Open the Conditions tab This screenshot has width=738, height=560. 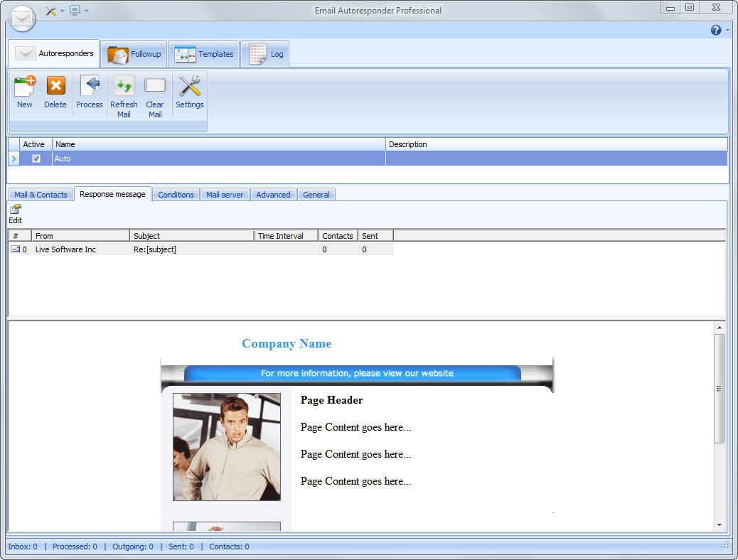[176, 194]
